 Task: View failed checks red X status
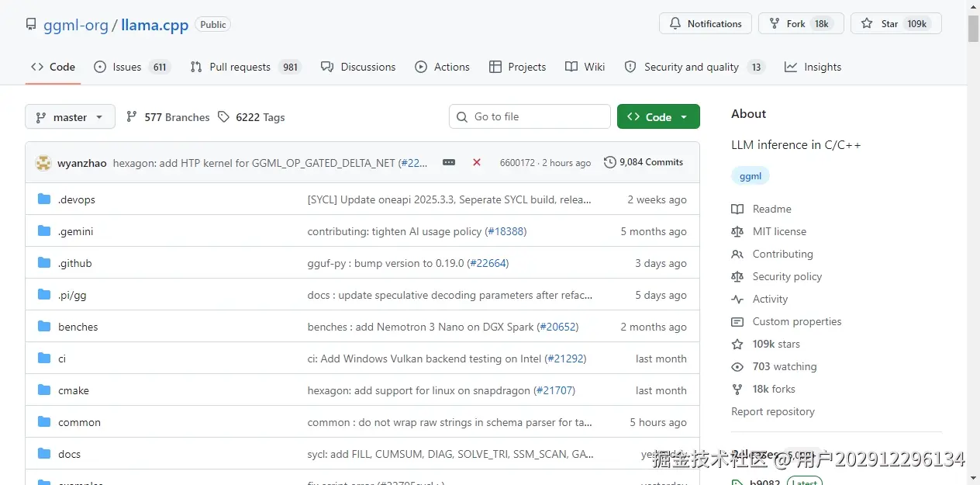(477, 162)
